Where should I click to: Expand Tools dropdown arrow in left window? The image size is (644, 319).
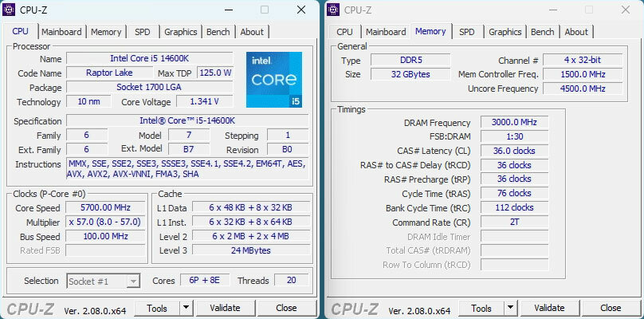point(186,308)
